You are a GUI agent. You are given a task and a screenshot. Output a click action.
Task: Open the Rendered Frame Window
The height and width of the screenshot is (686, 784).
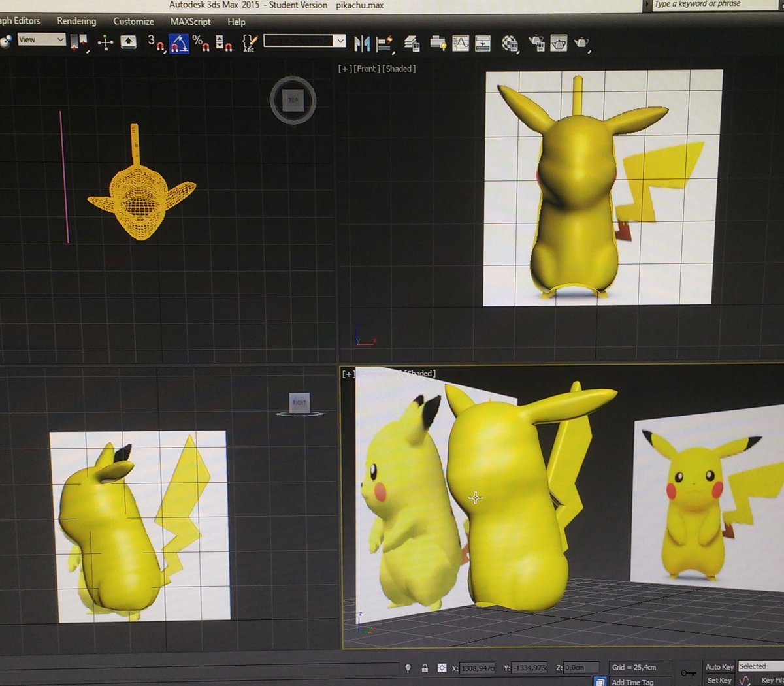559,44
